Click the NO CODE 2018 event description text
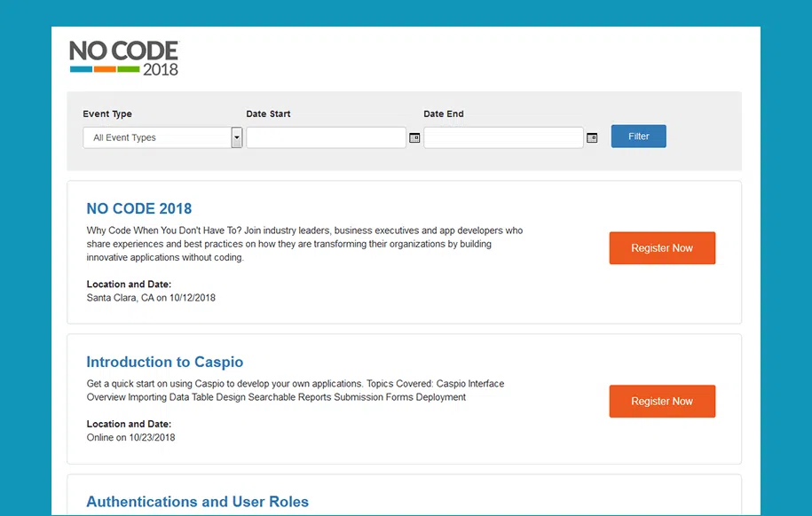The height and width of the screenshot is (516, 812). [x=304, y=244]
